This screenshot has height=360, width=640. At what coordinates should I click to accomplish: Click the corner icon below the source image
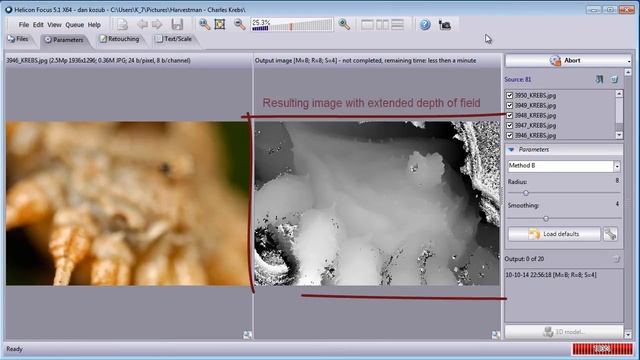247,335
